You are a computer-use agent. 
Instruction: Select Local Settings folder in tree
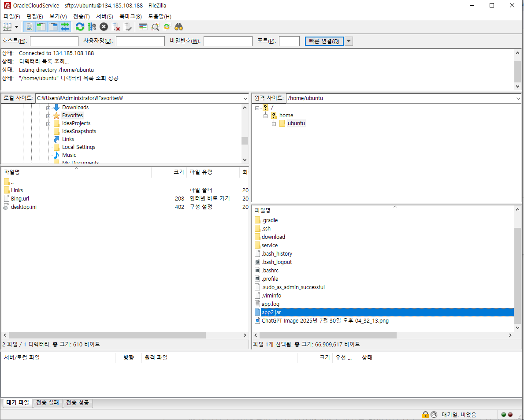coord(78,147)
